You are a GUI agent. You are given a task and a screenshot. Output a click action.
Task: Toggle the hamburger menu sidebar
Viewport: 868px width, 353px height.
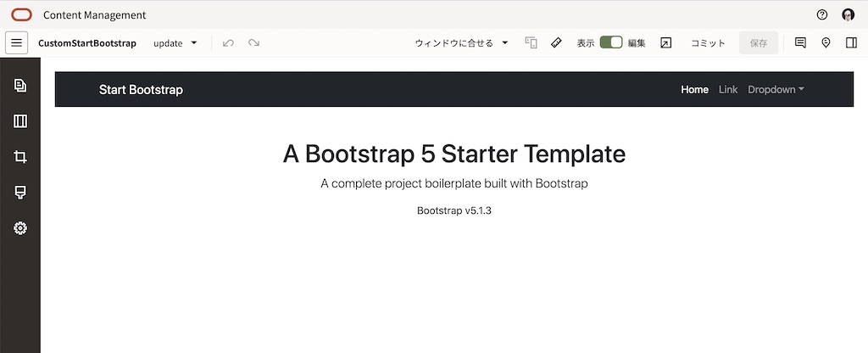coord(16,42)
